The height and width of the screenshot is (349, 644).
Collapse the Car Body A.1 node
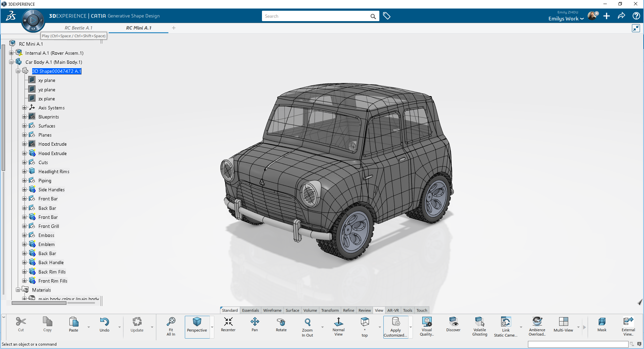click(11, 62)
